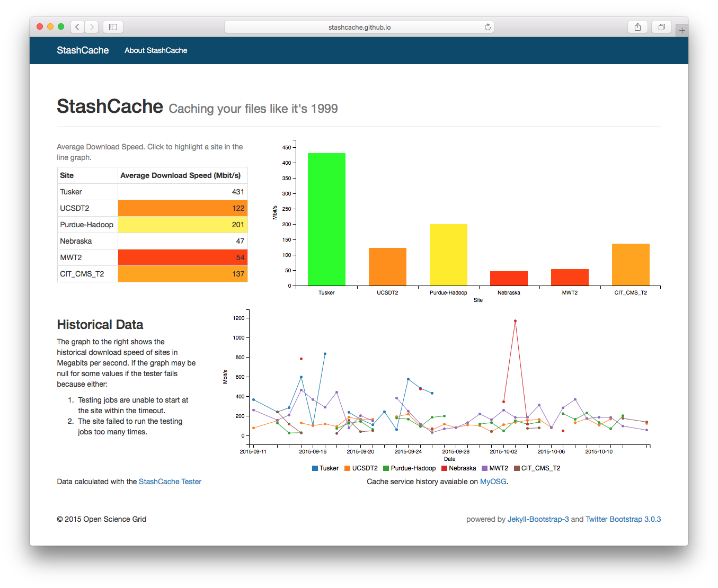The height and width of the screenshot is (588, 718).
Task: Click the stashcache.github.io address bar
Action: click(x=359, y=27)
